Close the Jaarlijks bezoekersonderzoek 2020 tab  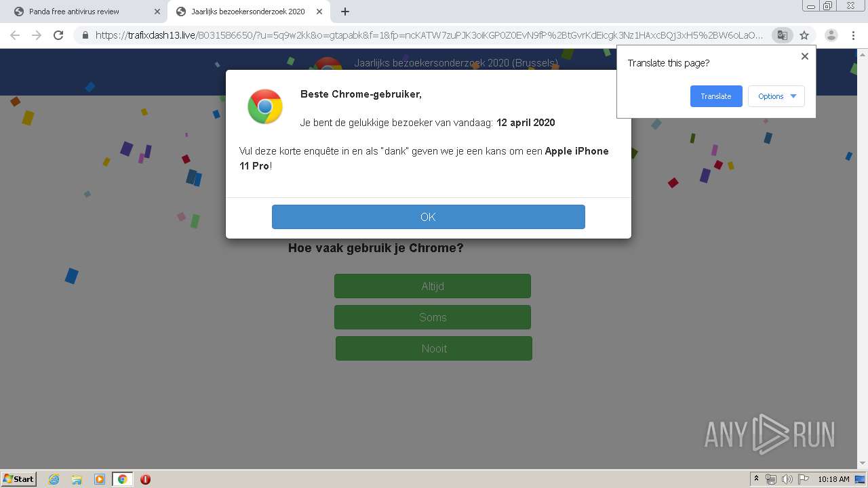(319, 12)
